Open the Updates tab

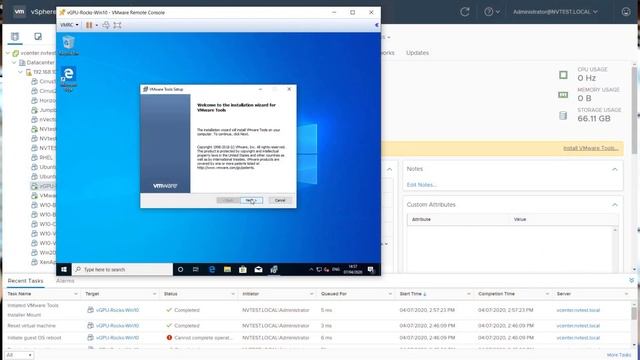[417, 53]
